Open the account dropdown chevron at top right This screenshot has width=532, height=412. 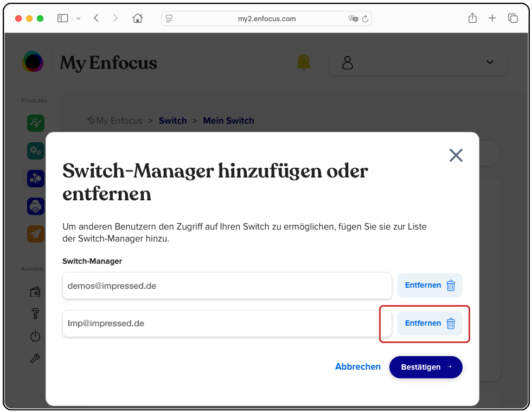coord(490,62)
